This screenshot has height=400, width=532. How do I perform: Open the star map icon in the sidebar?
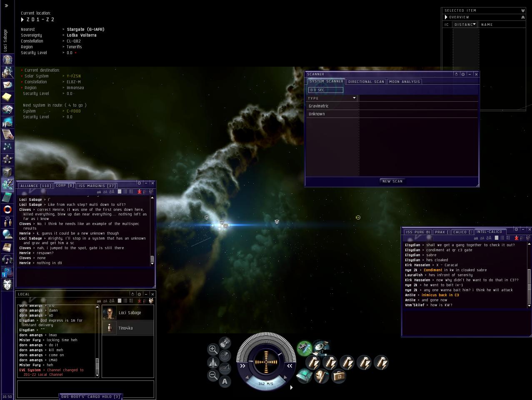pos(7,147)
